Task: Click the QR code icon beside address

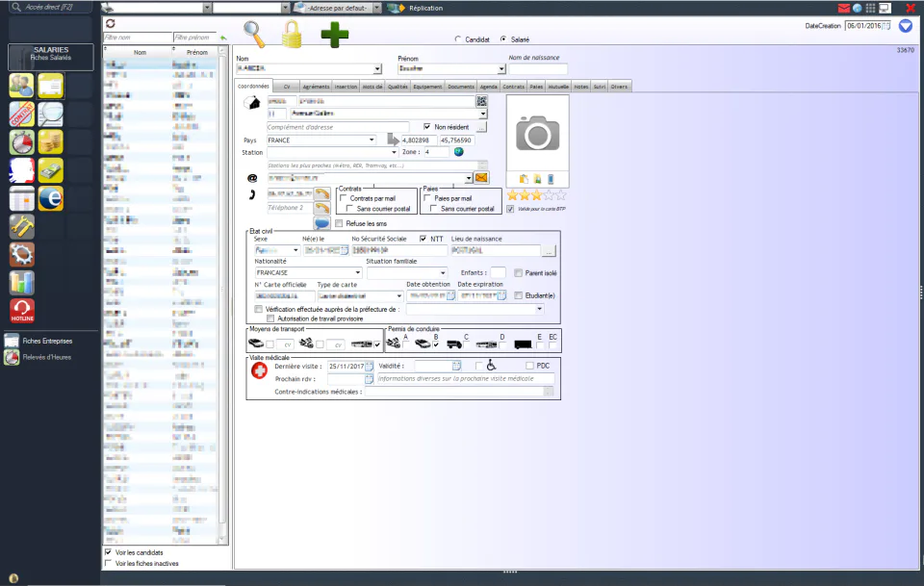Action: click(x=481, y=101)
